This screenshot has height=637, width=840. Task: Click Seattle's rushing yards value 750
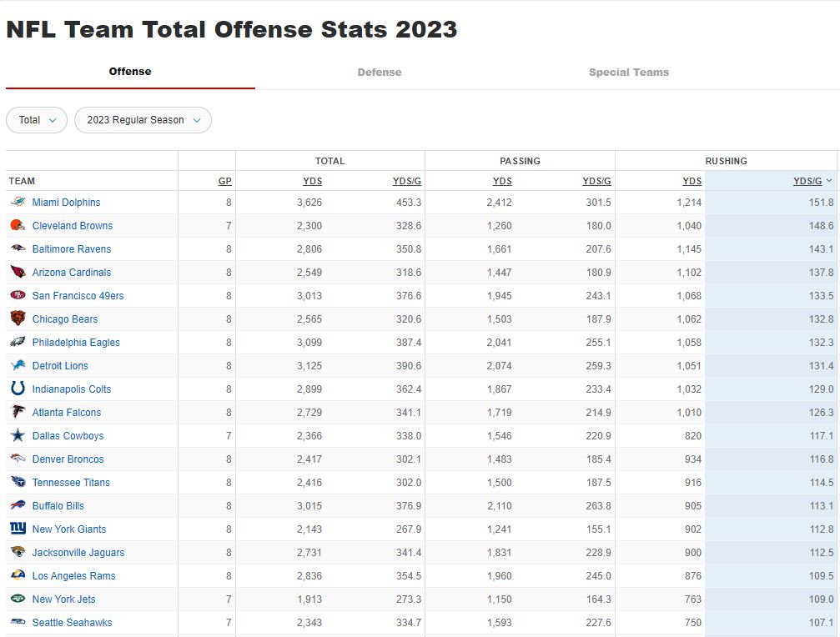(x=692, y=623)
